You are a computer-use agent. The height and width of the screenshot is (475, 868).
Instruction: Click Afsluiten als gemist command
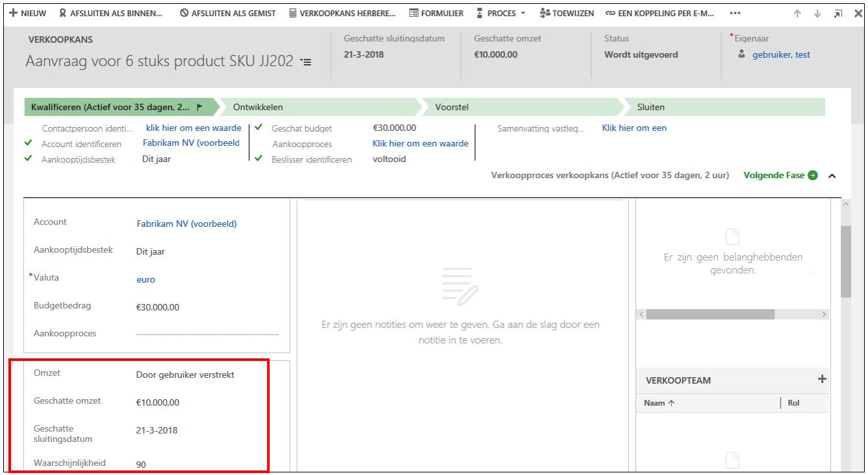[x=228, y=13]
